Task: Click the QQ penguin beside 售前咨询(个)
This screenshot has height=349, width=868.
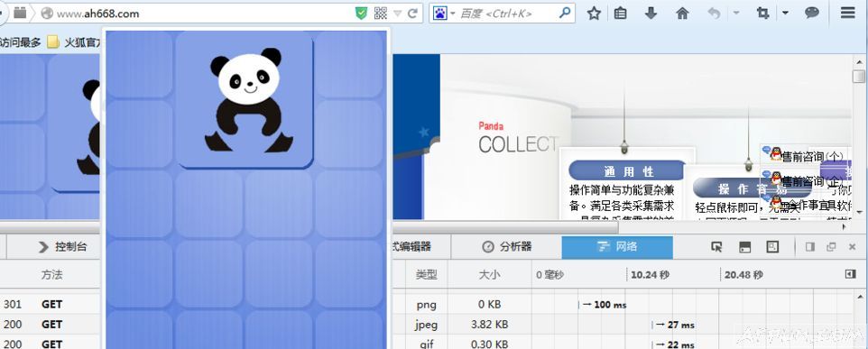Action: point(776,155)
